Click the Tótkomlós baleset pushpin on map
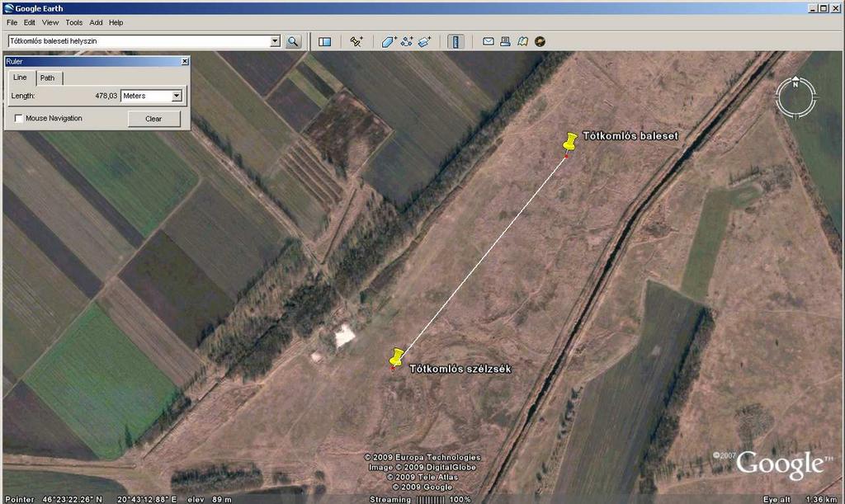Image resolution: width=845 pixels, height=504 pixels. pyautogui.click(x=569, y=142)
